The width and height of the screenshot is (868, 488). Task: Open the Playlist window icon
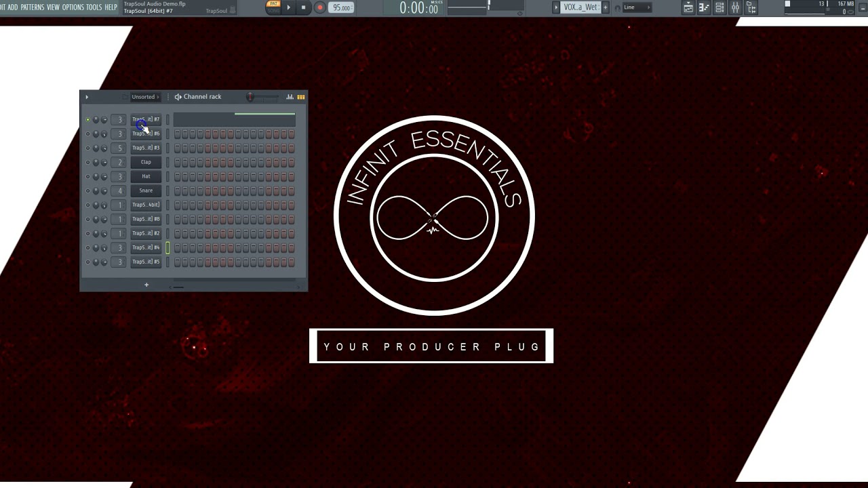(688, 7)
